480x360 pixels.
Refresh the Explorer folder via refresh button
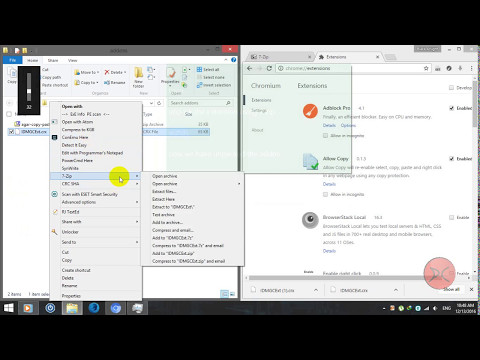[x=159, y=103]
